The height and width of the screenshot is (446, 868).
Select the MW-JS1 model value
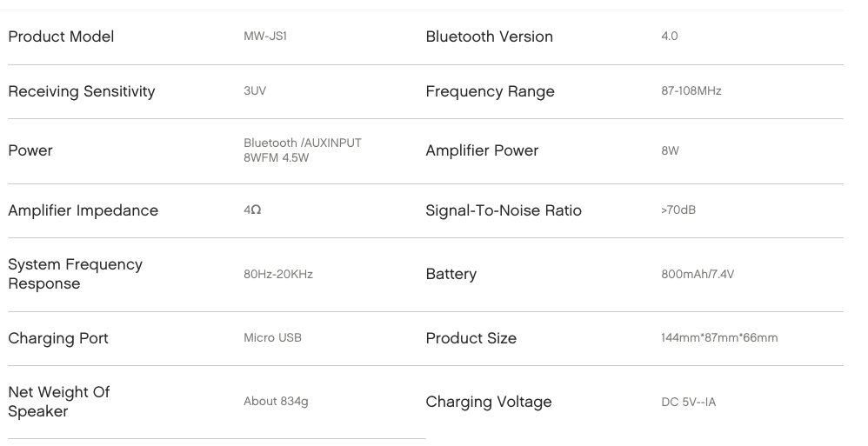point(265,36)
